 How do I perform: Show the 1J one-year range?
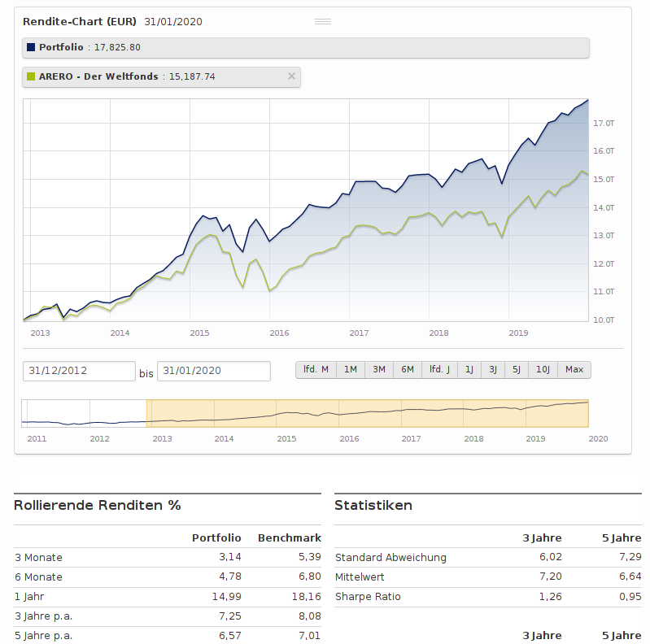469,370
